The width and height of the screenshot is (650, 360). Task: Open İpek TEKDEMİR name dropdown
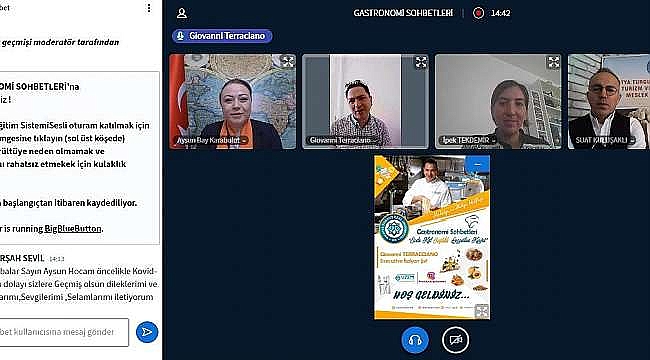(468, 141)
